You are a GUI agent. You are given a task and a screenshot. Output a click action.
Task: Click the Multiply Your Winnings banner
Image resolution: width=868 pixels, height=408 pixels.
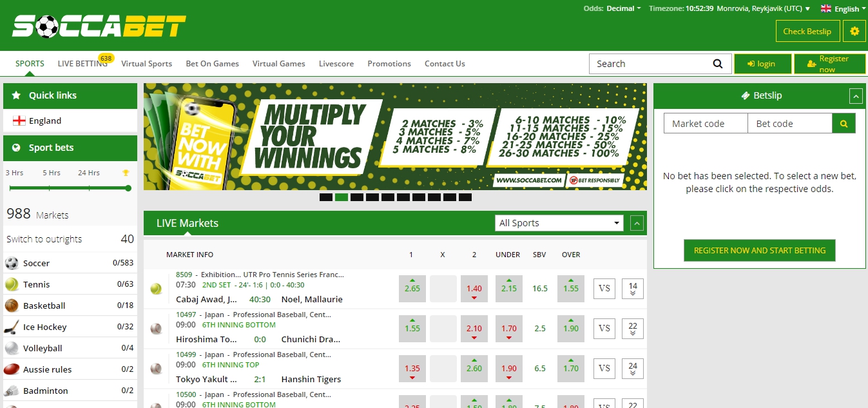pyautogui.click(x=395, y=137)
